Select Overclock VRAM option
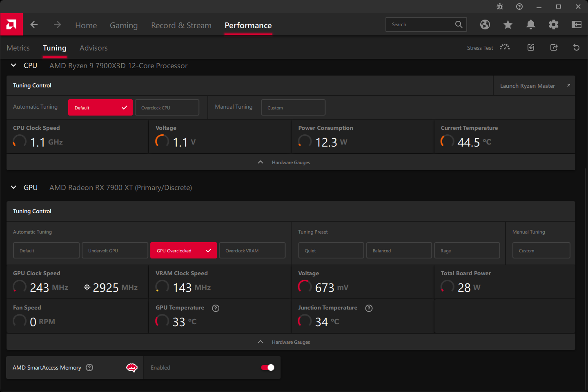Screen dimensions: 588x392 [x=252, y=250]
